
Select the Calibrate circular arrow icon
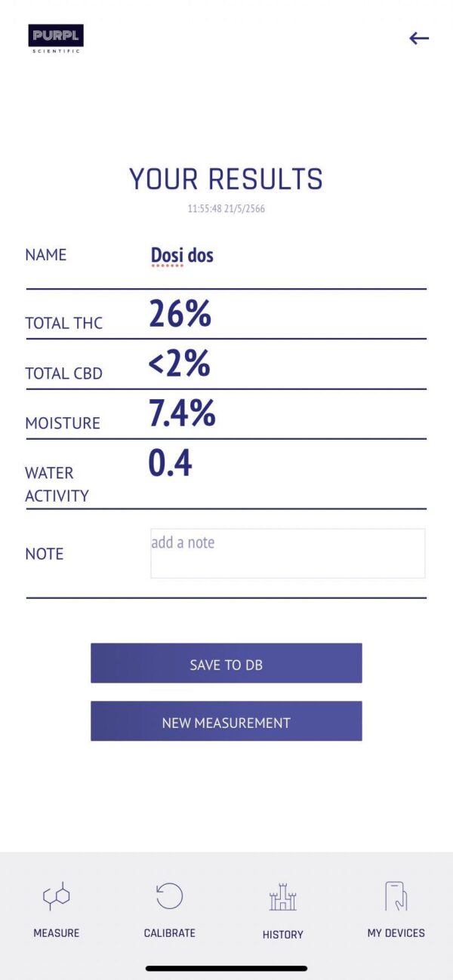tap(170, 896)
